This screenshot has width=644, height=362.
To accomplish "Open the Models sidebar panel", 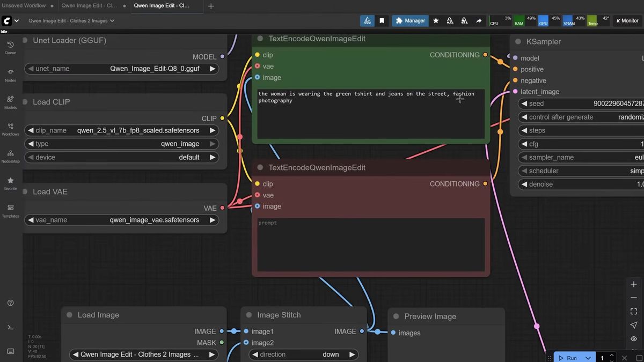I will pos(10,102).
